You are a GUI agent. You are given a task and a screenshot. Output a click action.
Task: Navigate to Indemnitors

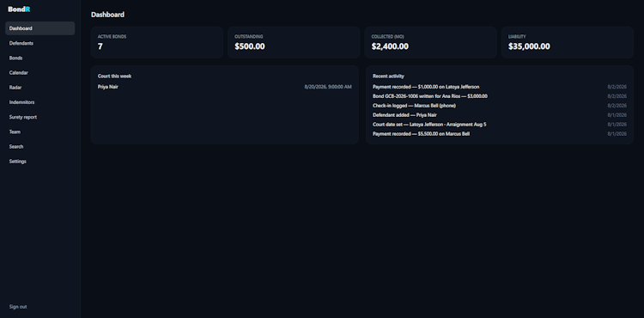click(39, 102)
